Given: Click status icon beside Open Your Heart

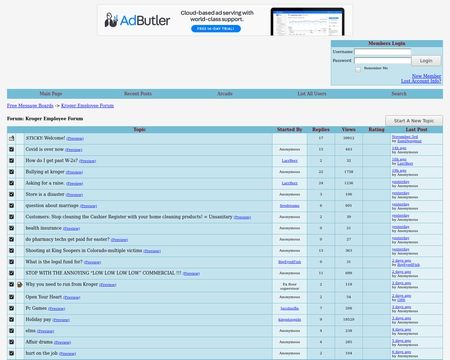Looking at the screenshot, I should coord(12,297).
